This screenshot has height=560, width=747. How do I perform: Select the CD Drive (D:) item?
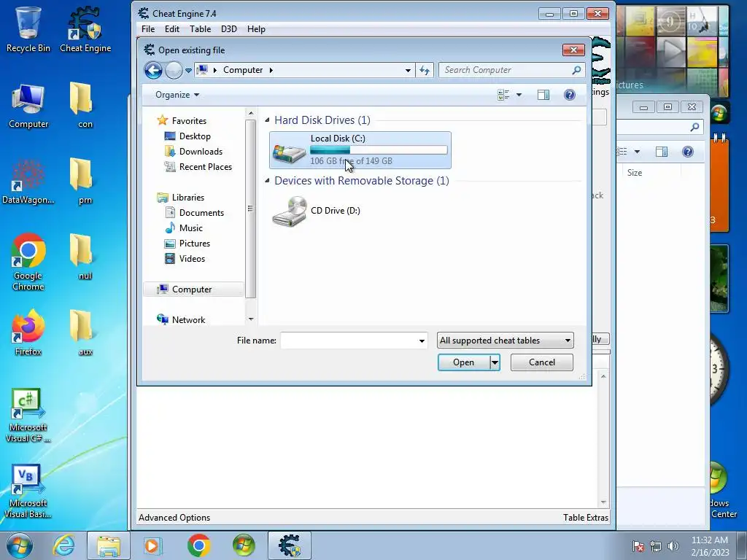click(317, 211)
